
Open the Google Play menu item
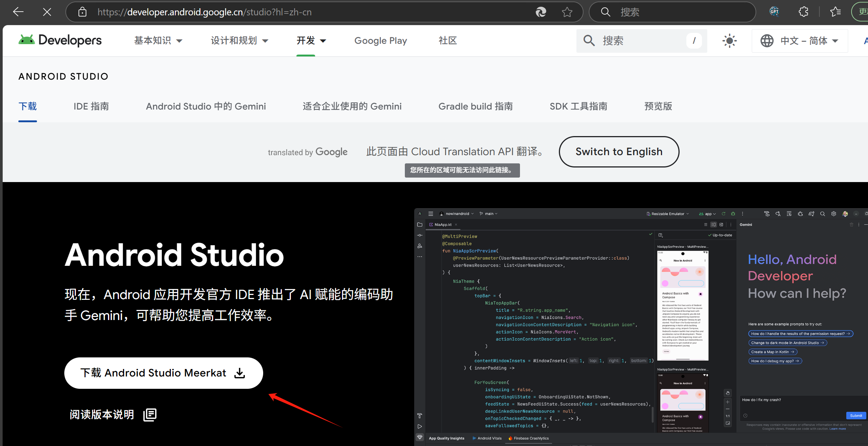(x=381, y=40)
